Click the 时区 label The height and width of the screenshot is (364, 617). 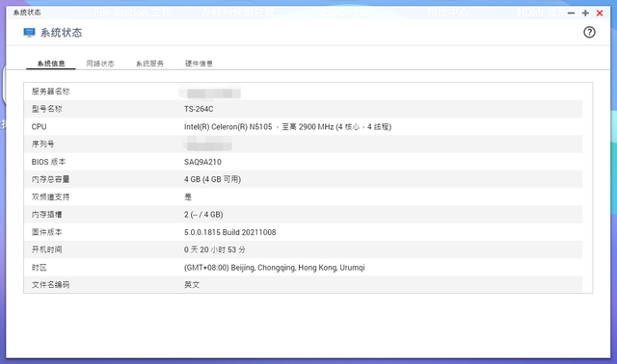click(39, 268)
